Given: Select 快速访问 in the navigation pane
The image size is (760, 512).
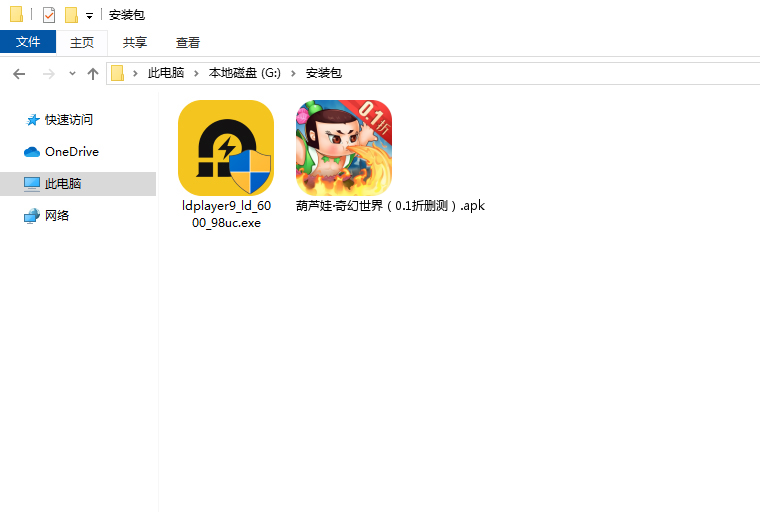Looking at the screenshot, I should tap(68, 120).
